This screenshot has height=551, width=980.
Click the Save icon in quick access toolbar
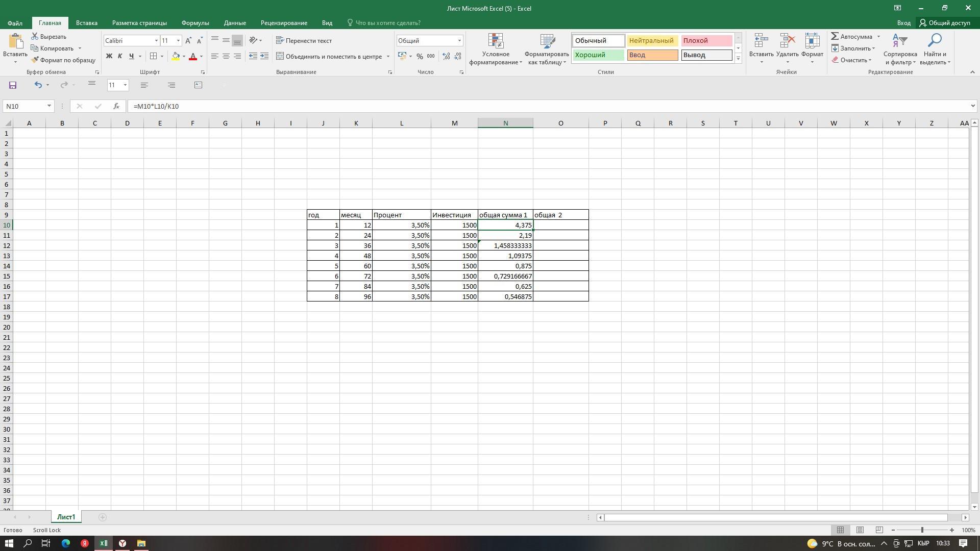(x=13, y=85)
